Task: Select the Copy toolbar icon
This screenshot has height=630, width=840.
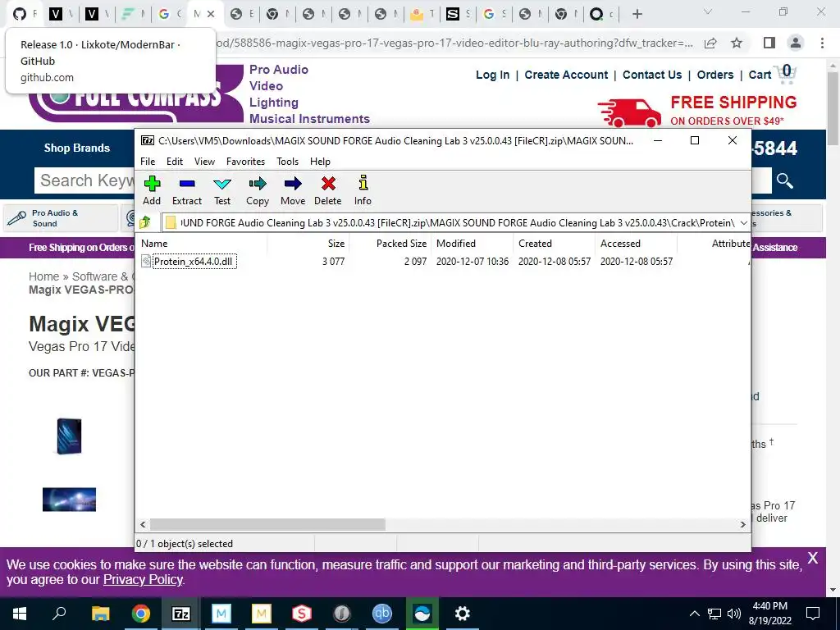Action: coord(257,190)
